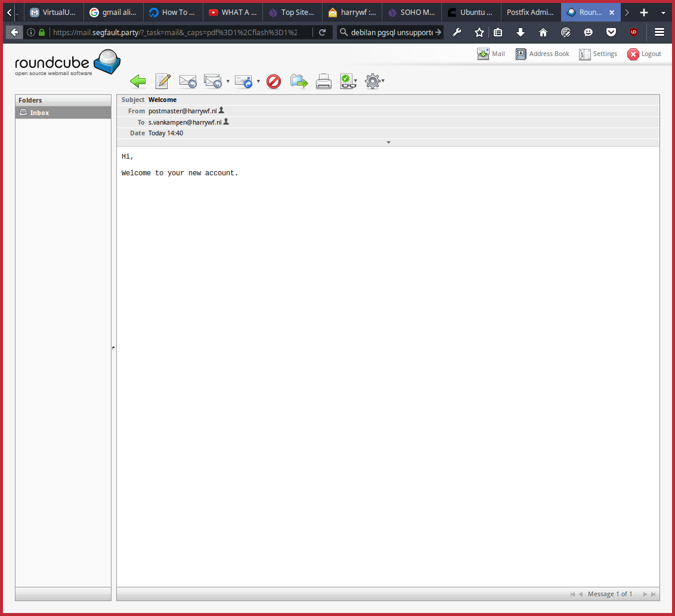Screen dimensions: 675x616
Task: Open the gear more-actions dropdown
Action: click(x=374, y=82)
